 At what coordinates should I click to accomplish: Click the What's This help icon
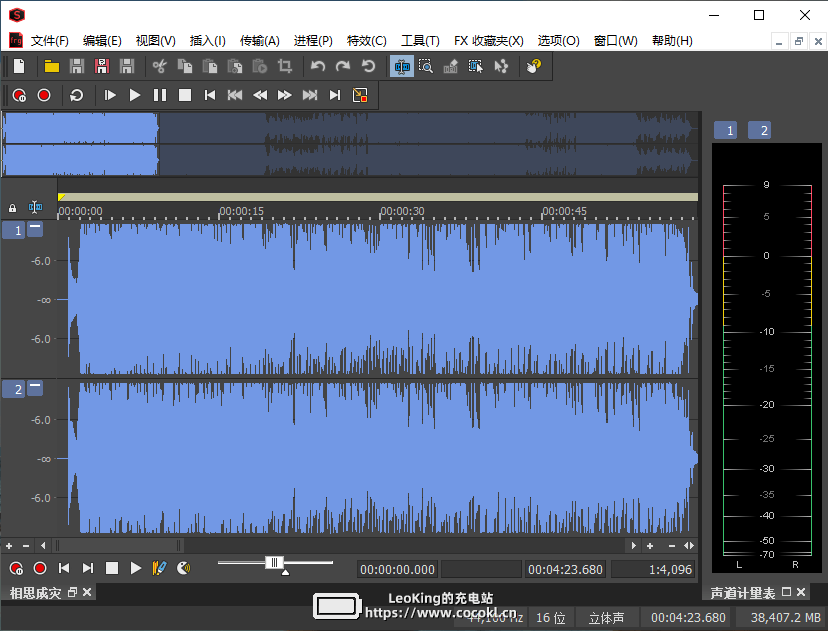(x=534, y=66)
